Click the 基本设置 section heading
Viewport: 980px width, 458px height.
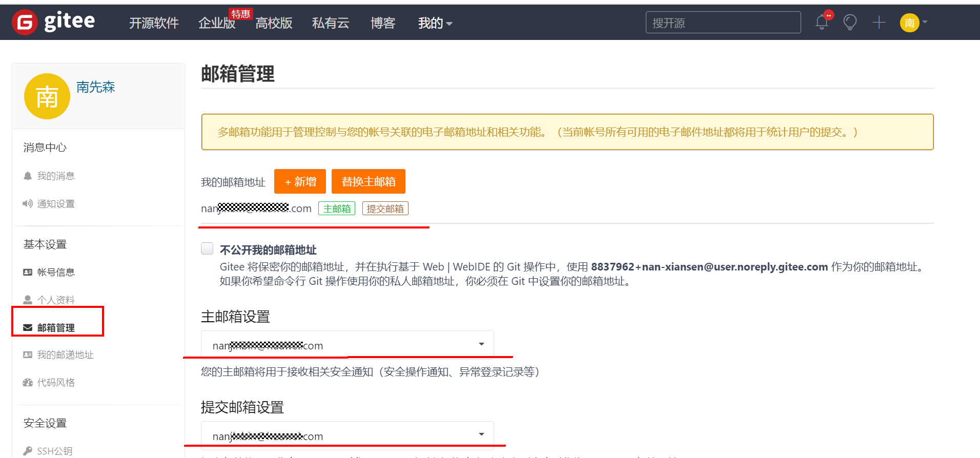(45, 244)
